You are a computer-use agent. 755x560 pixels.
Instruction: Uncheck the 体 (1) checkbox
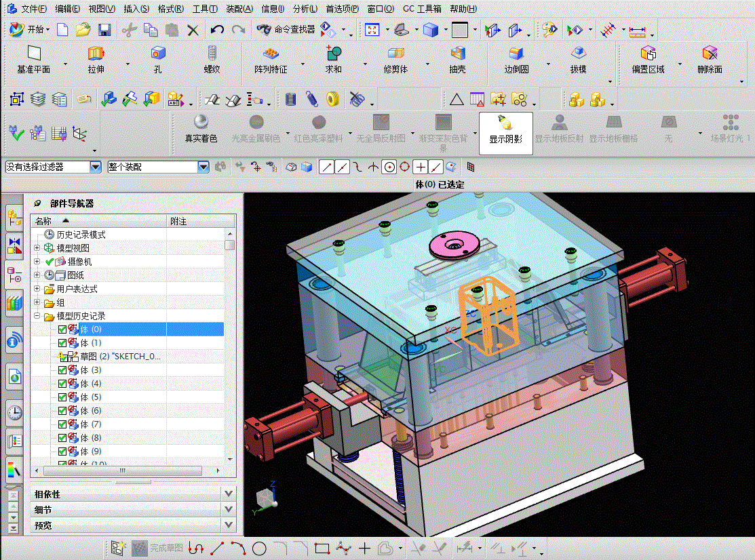coord(62,343)
